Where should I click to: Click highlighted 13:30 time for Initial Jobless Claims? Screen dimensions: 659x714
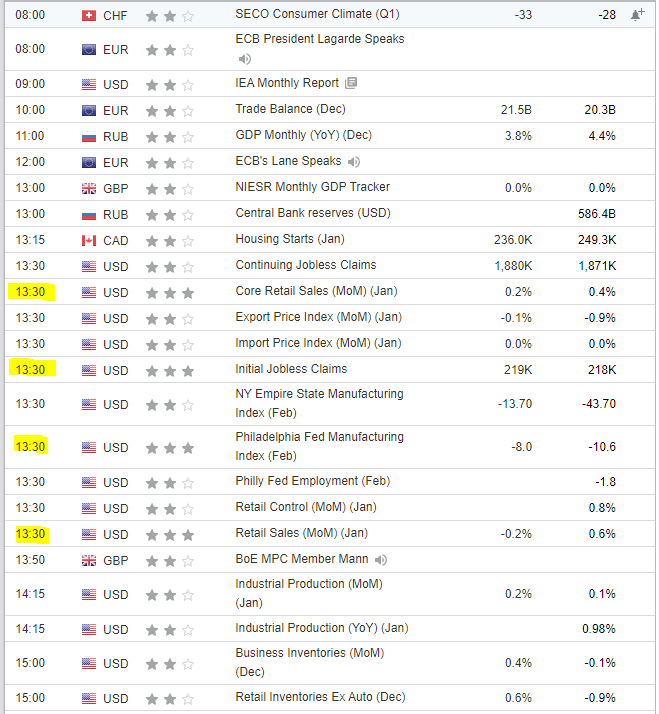30,370
